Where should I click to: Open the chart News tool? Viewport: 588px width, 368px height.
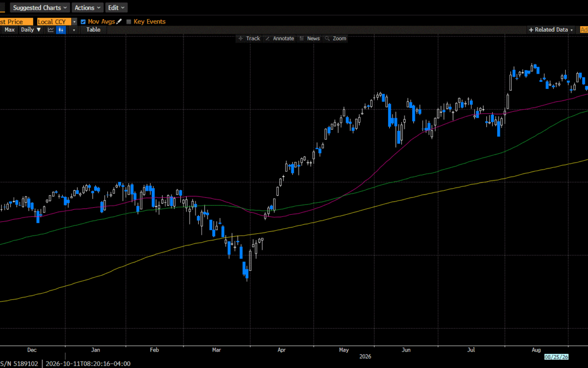309,38
